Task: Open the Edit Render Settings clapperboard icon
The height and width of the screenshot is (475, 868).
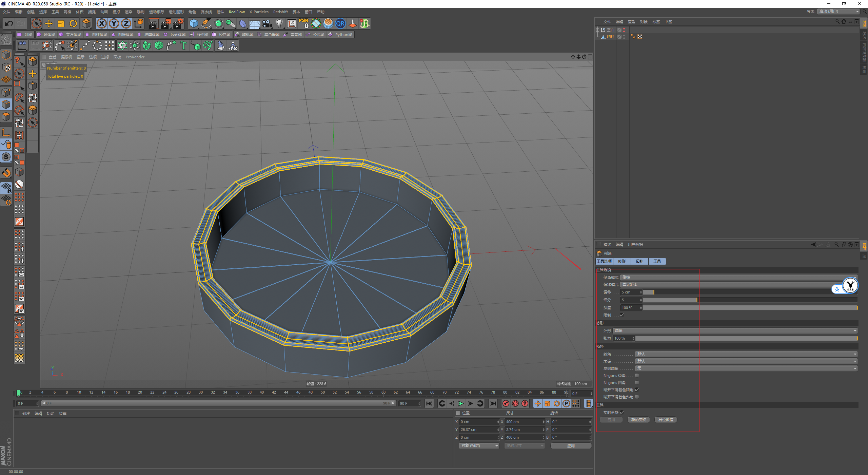Action: pos(178,23)
